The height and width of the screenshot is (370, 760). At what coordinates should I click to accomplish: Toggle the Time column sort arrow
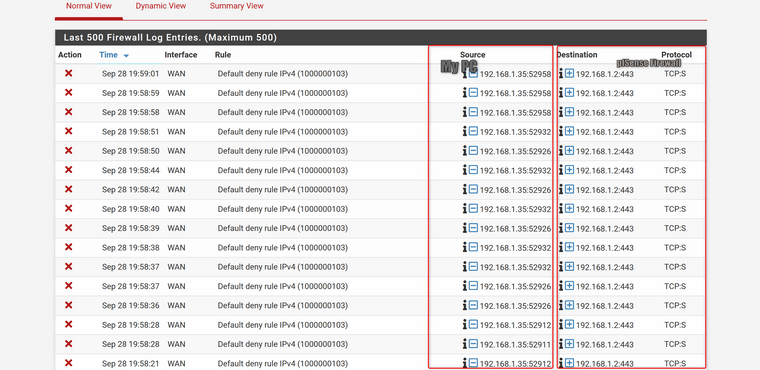point(126,56)
